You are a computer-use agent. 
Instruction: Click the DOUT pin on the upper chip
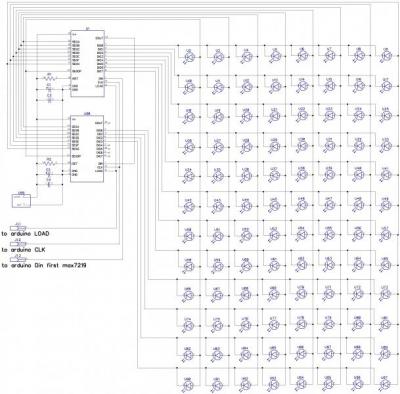coord(99,38)
